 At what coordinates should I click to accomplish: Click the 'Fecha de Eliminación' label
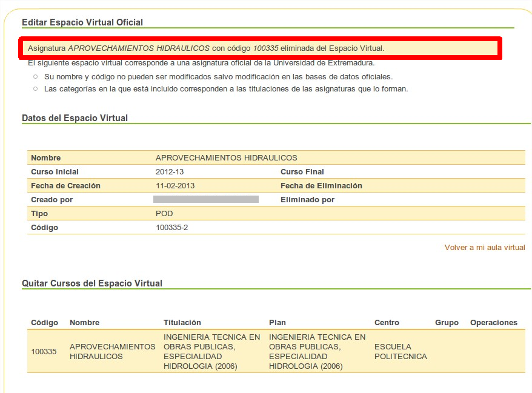[x=321, y=186]
